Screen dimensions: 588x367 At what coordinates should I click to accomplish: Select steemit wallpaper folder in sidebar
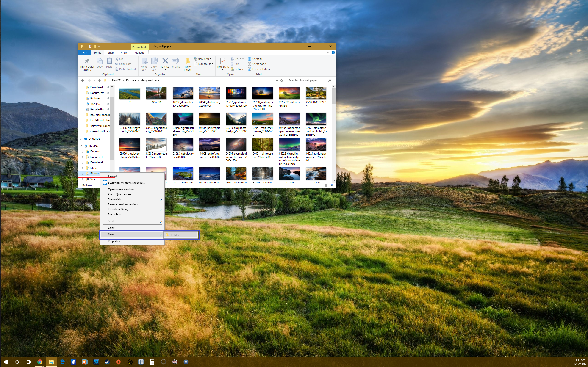98,132
